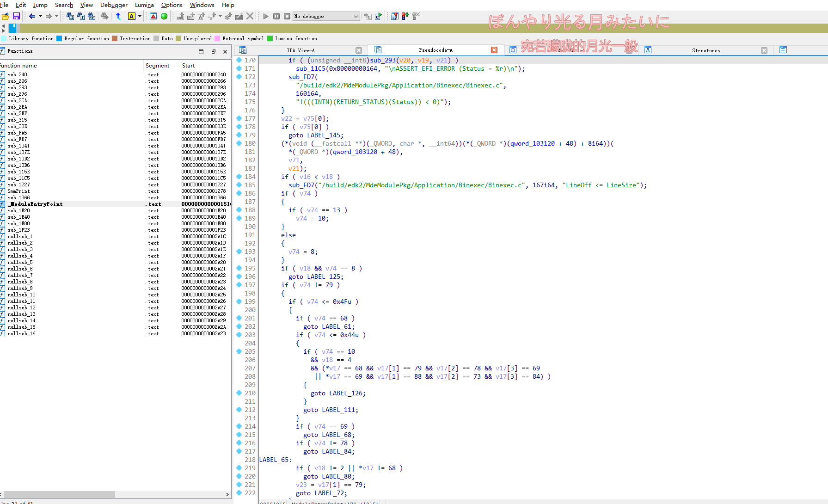The image size is (828, 504).
Task: Click the large gray X delete icon
Action: tap(250, 16)
